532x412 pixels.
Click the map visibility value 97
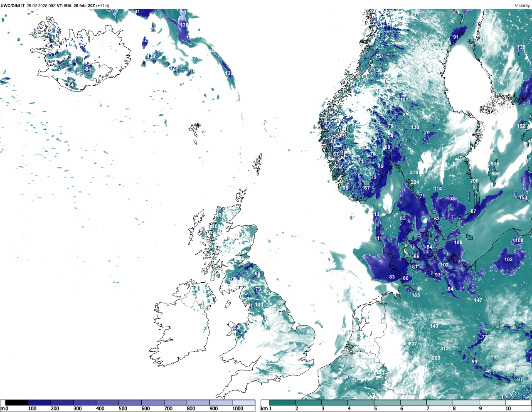[x=520, y=380]
